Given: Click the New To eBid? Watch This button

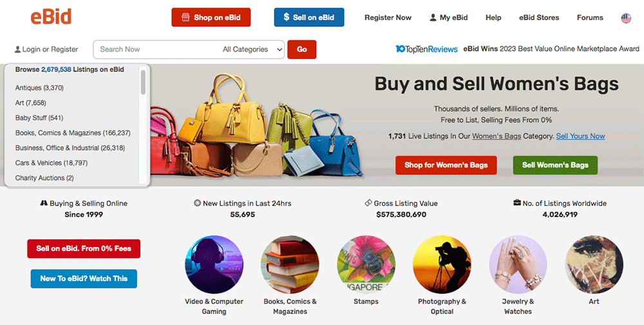Looking at the screenshot, I should pyautogui.click(x=84, y=279).
